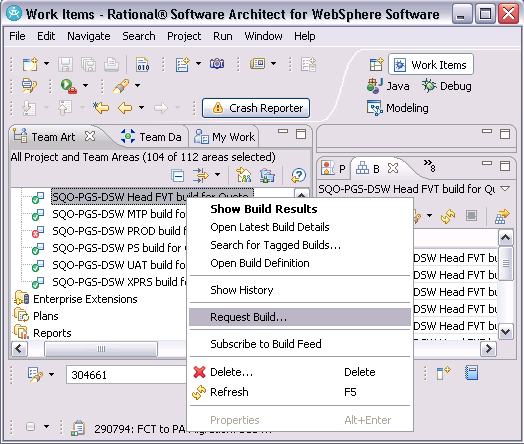Click Collapse All in Team Artifacts view

coord(177,175)
